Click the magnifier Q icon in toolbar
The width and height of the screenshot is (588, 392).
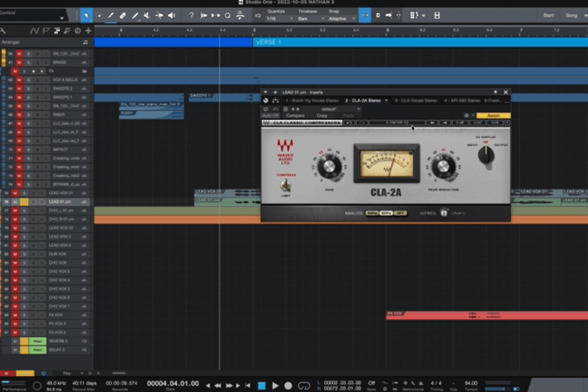[x=228, y=16]
